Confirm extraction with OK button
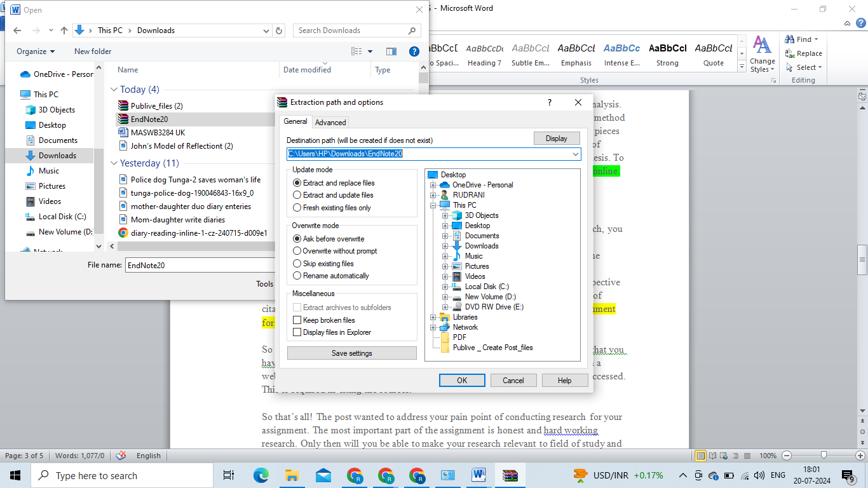Viewport: 868px width, 488px height. [x=462, y=381]
